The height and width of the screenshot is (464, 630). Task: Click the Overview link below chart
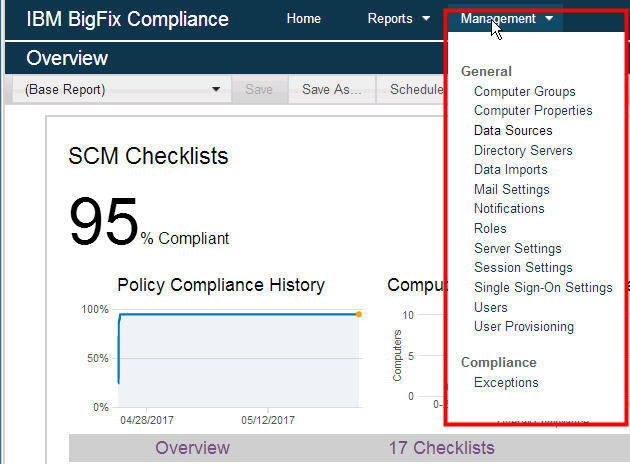tap(193, 448)
